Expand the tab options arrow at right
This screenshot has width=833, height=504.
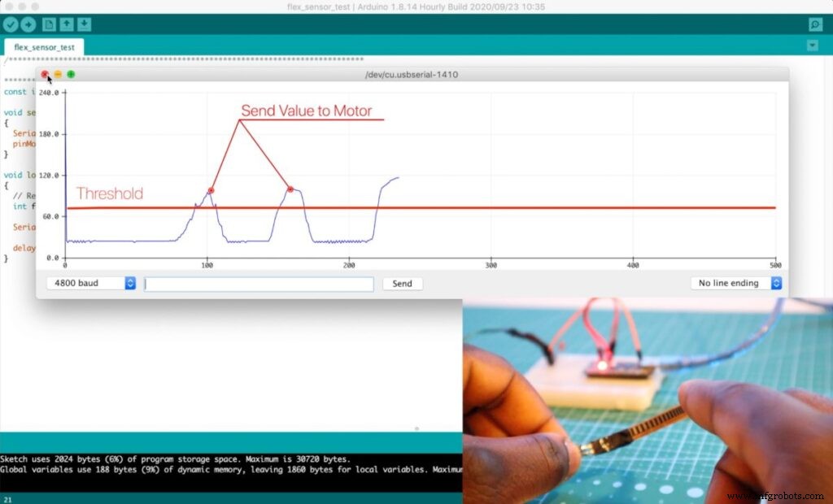[812, 46]
